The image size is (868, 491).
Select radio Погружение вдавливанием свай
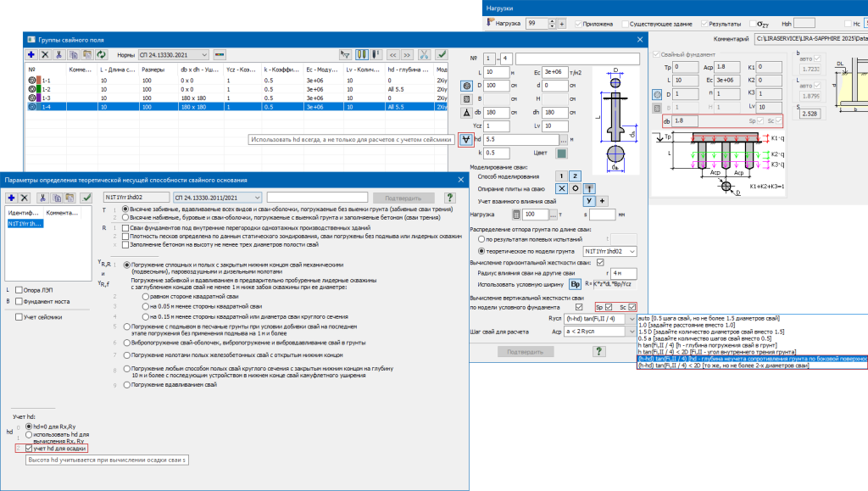coord(127,385)
